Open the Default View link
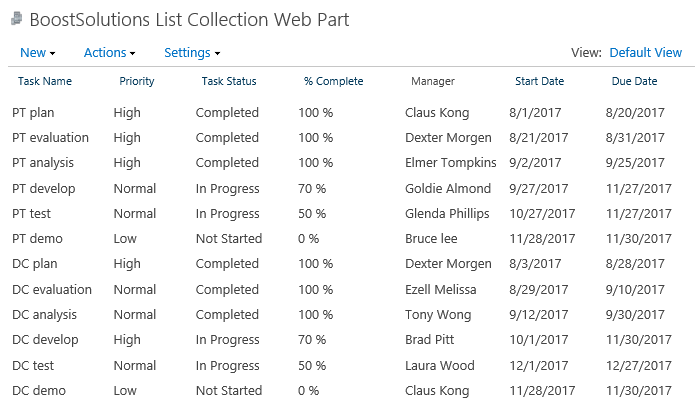This screenshot has width=697, height=409. pos(645,53)
